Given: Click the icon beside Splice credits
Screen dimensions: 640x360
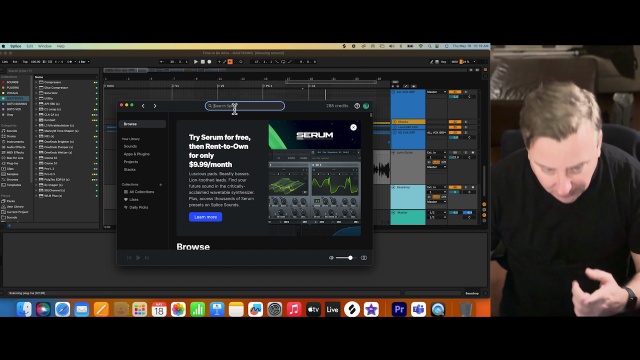Looking at the screenshot, I should (357, 106).
